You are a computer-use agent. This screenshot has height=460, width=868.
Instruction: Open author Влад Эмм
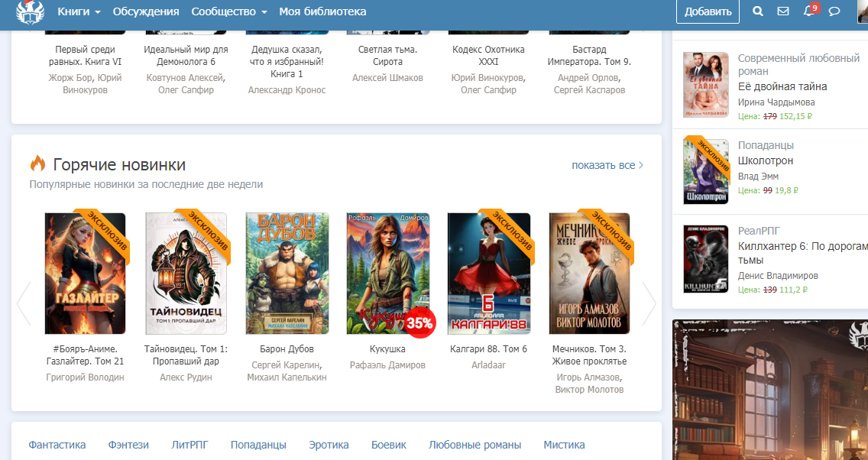click(758, 177)
